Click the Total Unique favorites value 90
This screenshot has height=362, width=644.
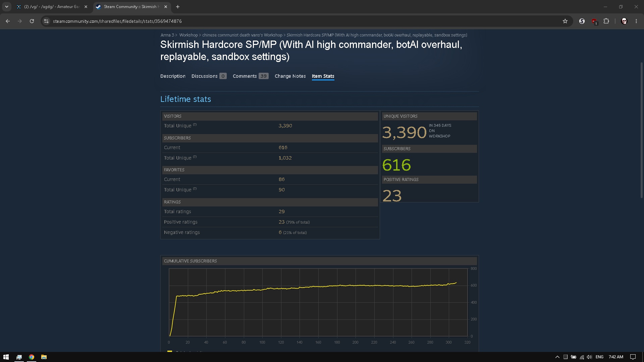click(281, 190)
